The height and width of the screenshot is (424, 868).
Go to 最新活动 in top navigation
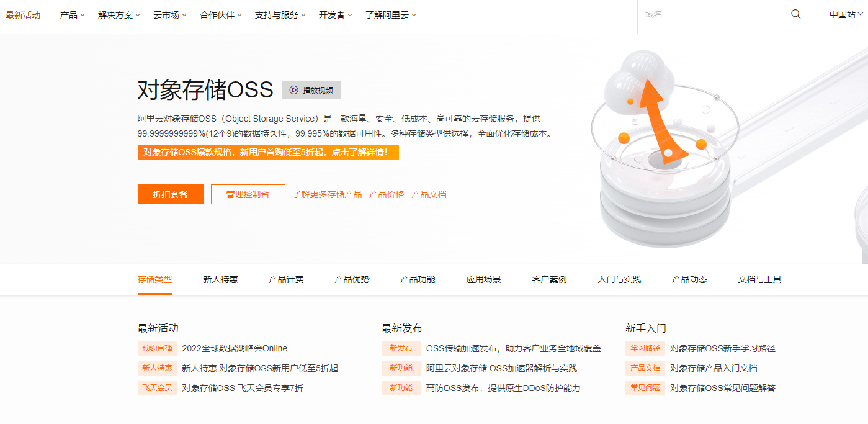pyautogui.click(x=23, y=15)
